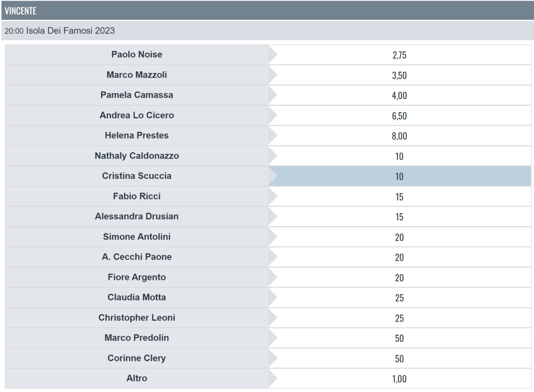Image resolution: width=534 pixels, height=392 pixels.
Task: Choose Fabio Ricci at odds 15
Action: (399, 197)
